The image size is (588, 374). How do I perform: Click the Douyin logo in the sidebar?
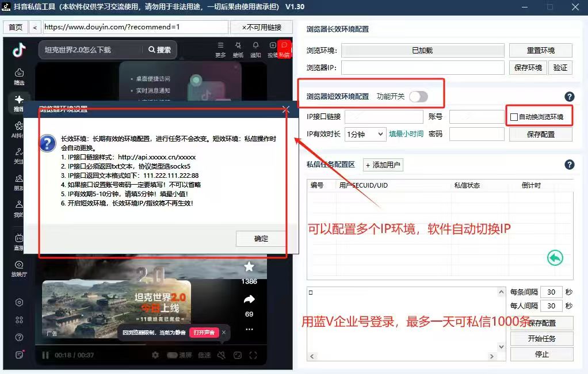[x=19, y=49]
